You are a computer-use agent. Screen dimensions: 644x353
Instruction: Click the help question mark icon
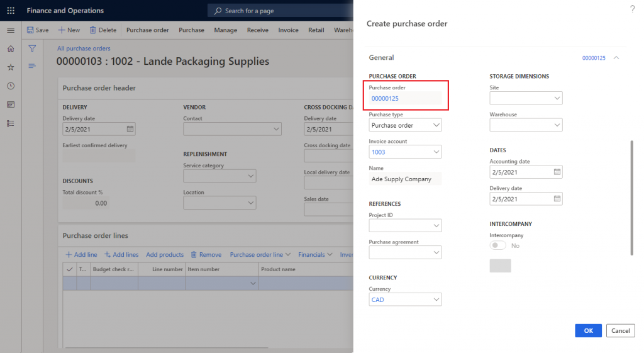point(632,9)
